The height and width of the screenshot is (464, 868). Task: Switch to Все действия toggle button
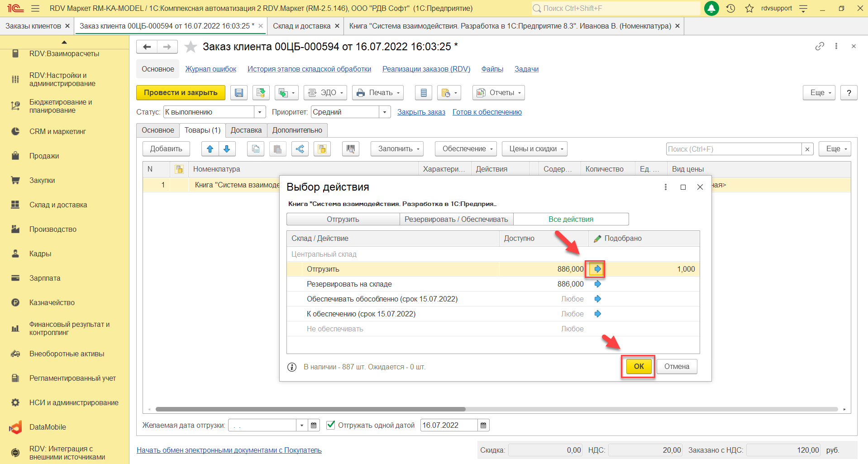(x=571, y=219)
